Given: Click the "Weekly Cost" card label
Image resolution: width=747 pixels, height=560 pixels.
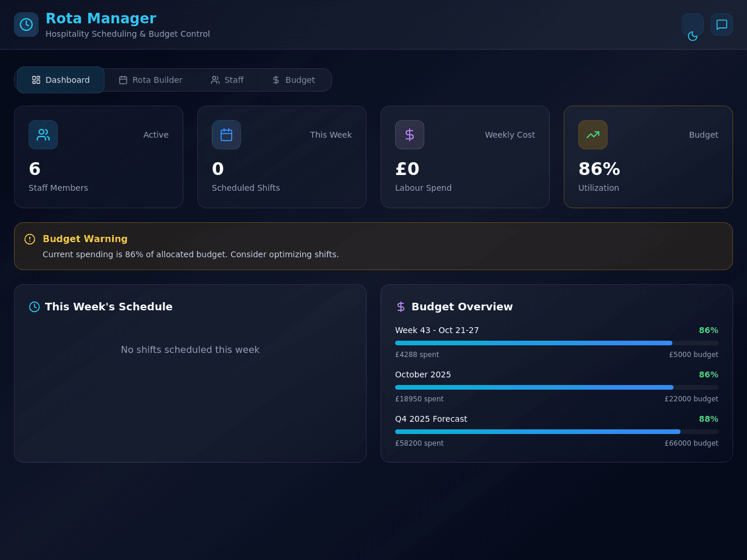Looking at the screenshot, I should click(510, 135).
